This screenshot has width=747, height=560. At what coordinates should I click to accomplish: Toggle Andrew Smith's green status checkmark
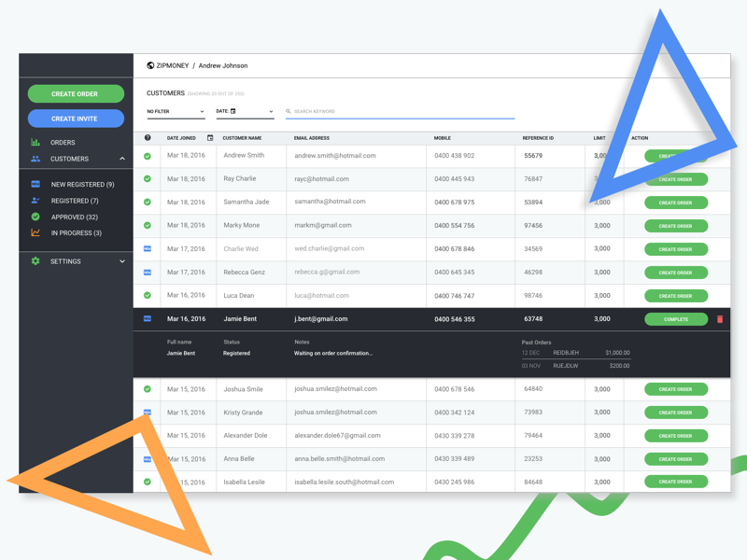[x=147, y=156]
